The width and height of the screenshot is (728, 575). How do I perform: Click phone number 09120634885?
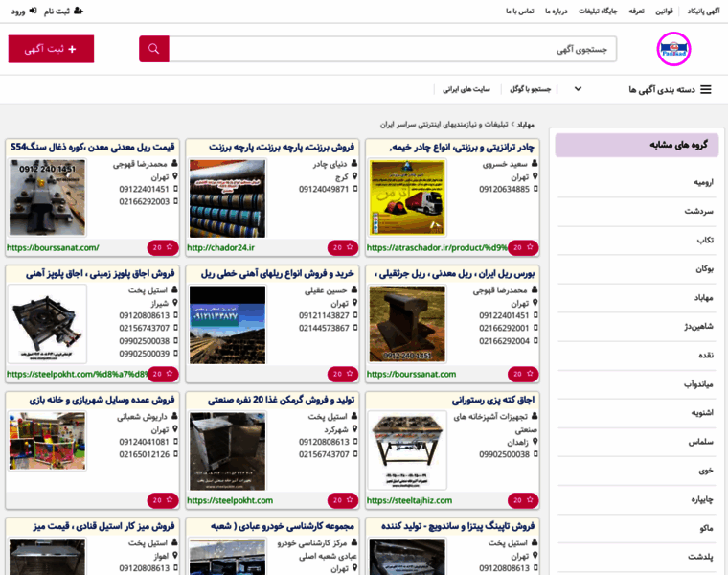pos(504,189)
